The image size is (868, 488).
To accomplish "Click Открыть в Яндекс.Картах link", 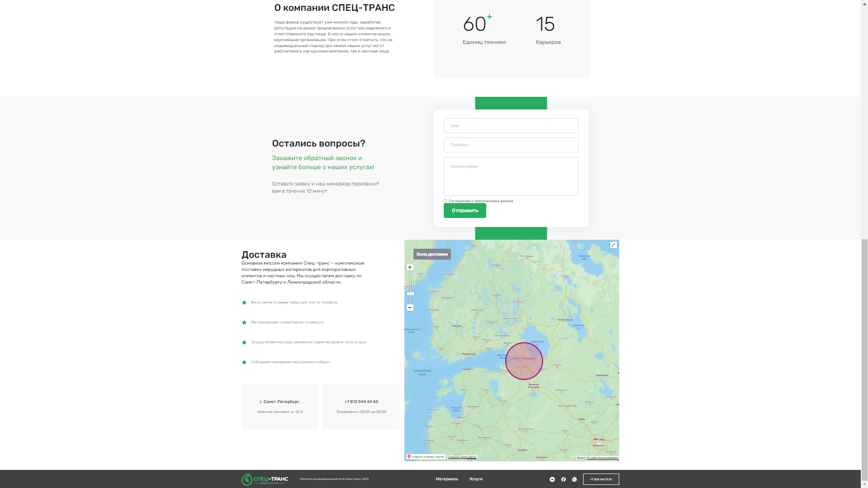I will point(426,457).
